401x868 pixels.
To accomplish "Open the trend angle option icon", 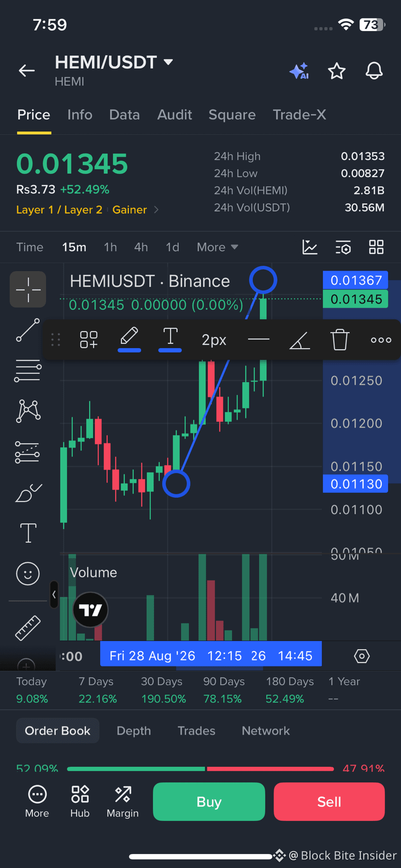I will (x=299, y=340).
